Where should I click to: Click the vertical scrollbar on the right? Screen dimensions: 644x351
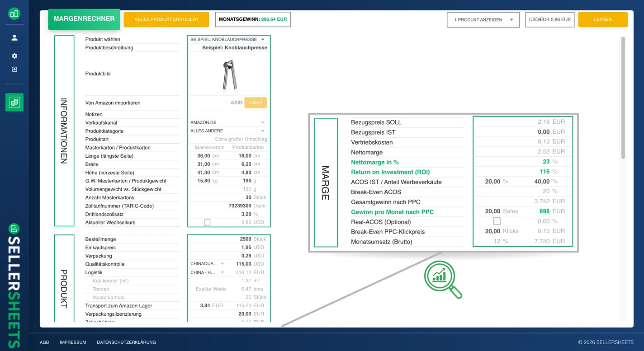[623, 98]
